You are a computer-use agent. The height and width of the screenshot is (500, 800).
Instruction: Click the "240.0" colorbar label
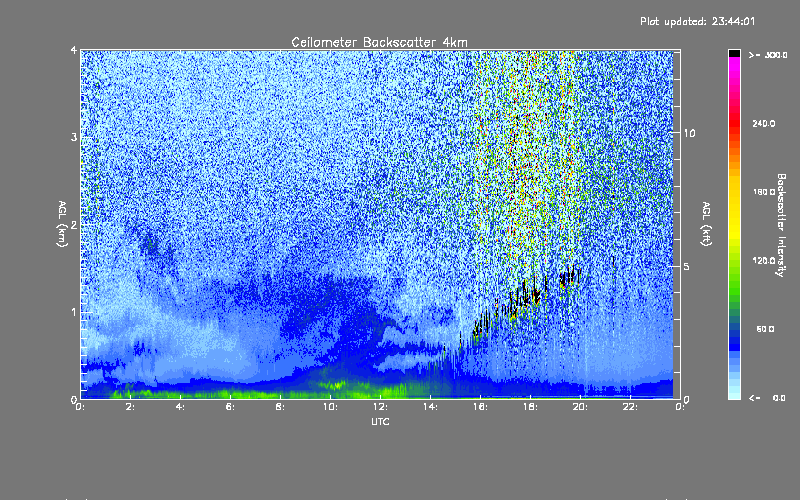[764, 123]
